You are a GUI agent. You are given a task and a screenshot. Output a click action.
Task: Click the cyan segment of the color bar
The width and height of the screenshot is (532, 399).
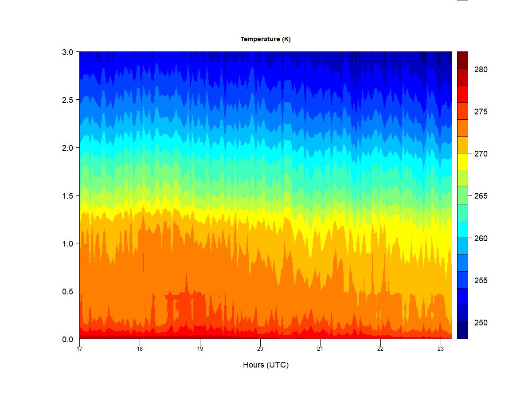pyautogui.click(x=462, y=229)
